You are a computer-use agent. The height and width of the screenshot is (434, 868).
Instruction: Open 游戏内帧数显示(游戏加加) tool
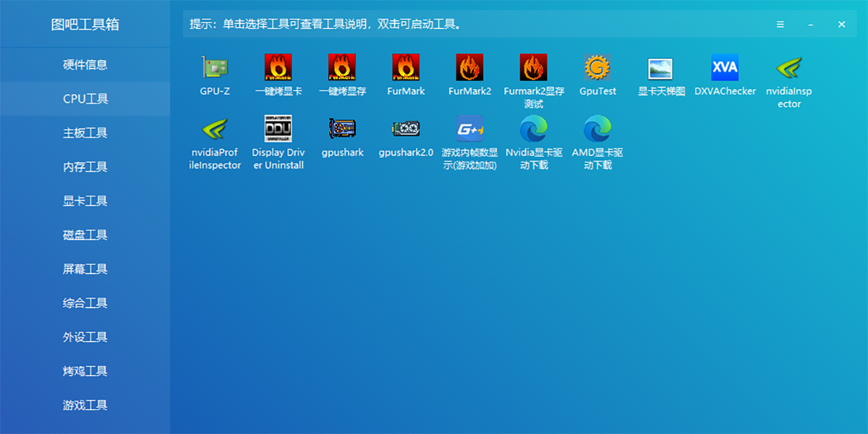point(469,129)
